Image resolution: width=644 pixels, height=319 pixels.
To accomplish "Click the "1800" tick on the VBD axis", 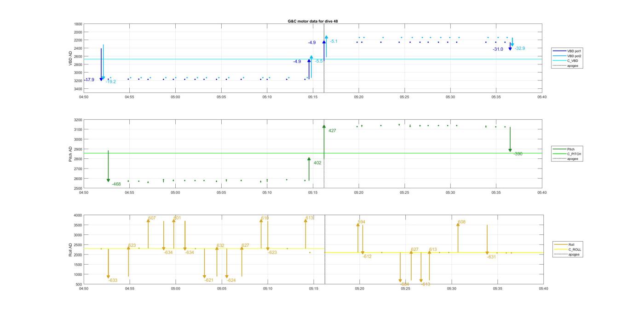I will click(78, 24).
